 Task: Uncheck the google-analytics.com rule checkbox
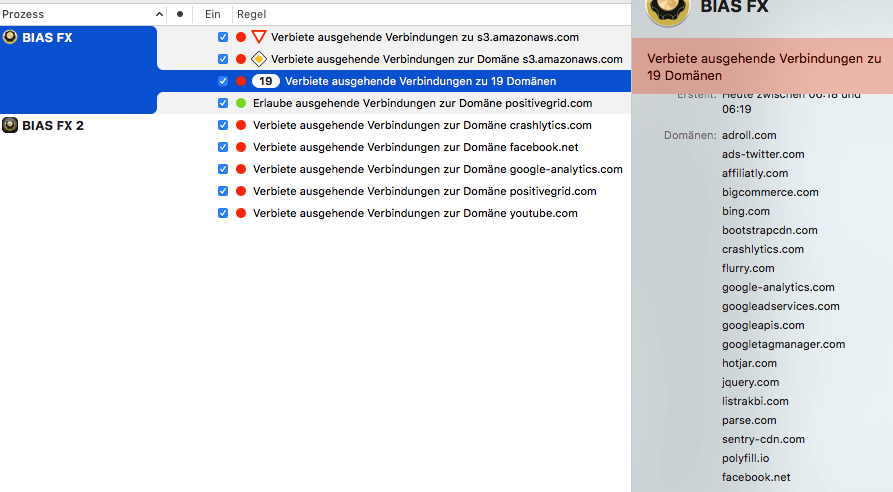point(223,169)
